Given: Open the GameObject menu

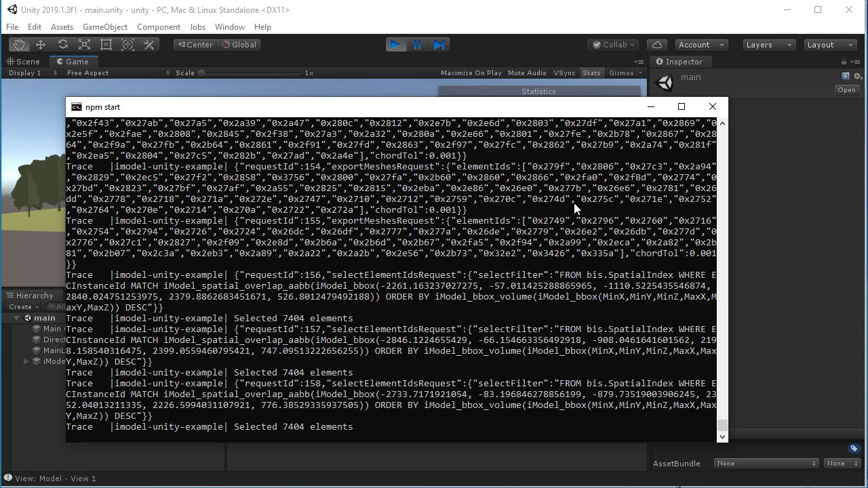Looking at the screenshot, I should (105, 27).
